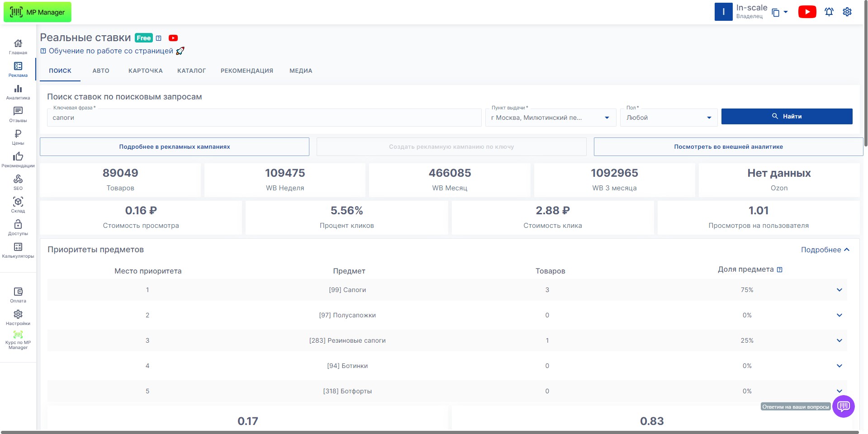
Task: Click Подробнее в рекламных кампаниях button
Action: 175,146
